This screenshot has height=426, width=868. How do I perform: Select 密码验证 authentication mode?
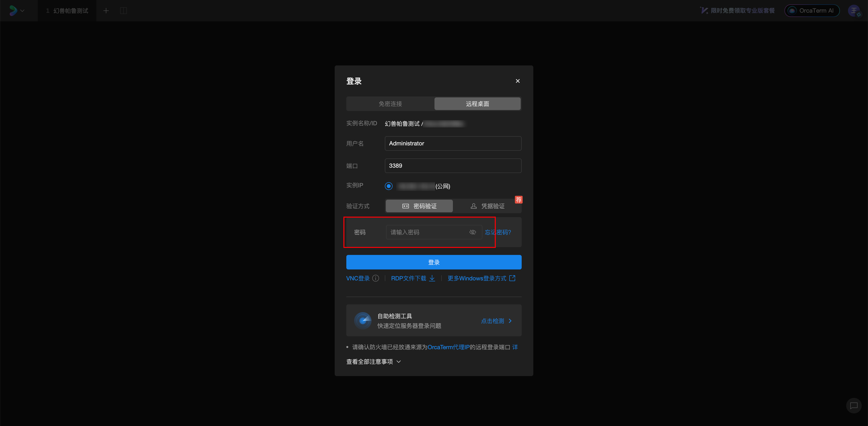coord(419,206)
